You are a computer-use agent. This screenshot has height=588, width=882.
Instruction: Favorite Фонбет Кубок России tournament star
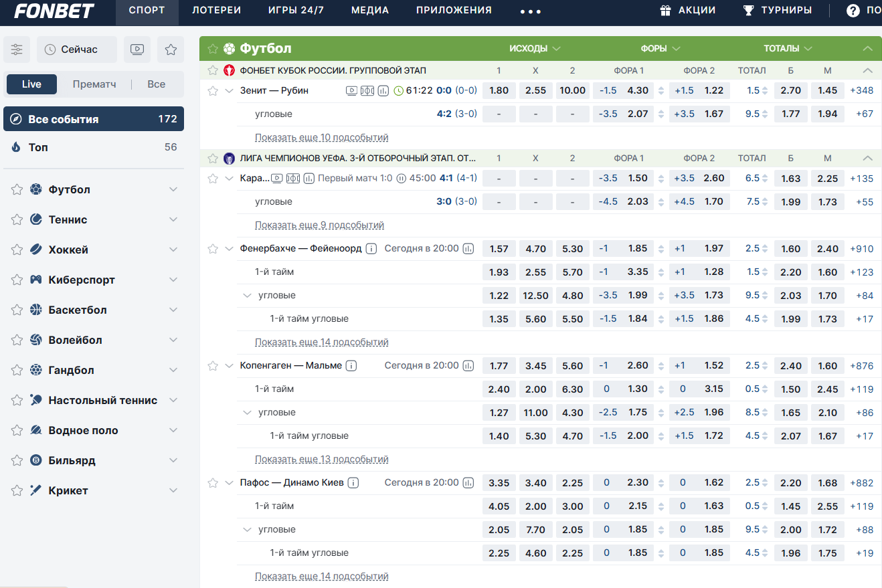(213, 70)
